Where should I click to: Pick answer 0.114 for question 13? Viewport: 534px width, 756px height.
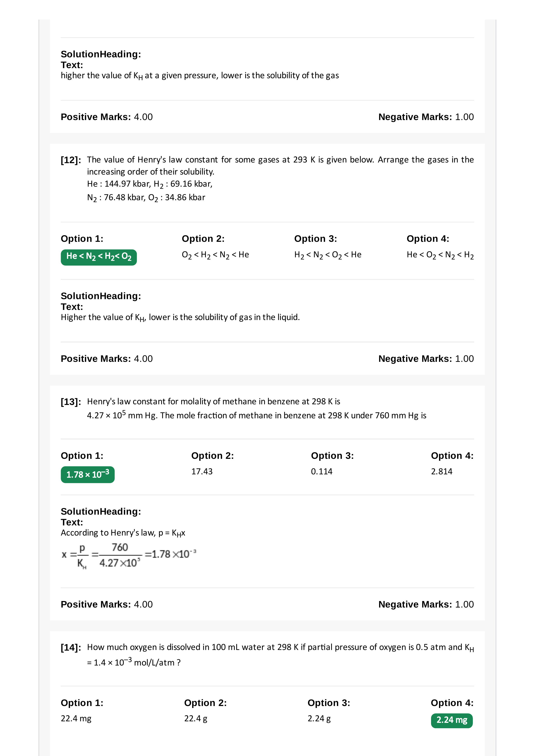322,472
